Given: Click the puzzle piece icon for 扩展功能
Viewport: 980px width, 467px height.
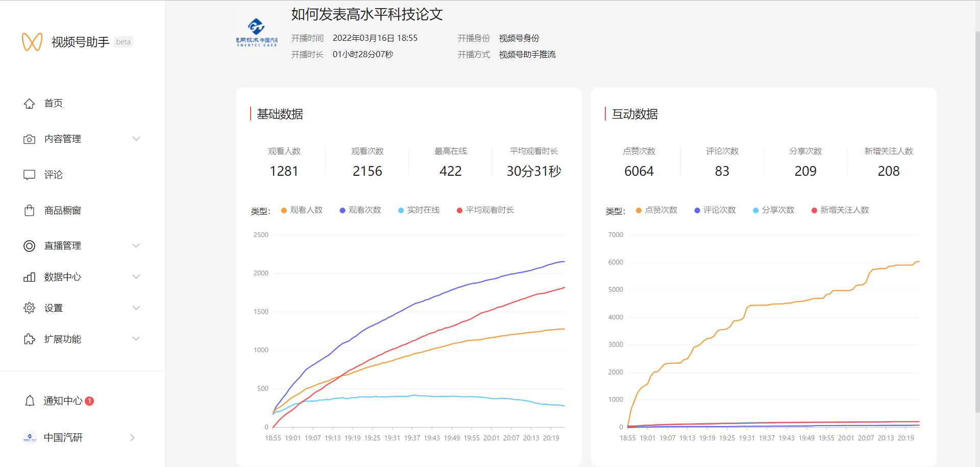Looking at the screenshot, I should [29, 339].
